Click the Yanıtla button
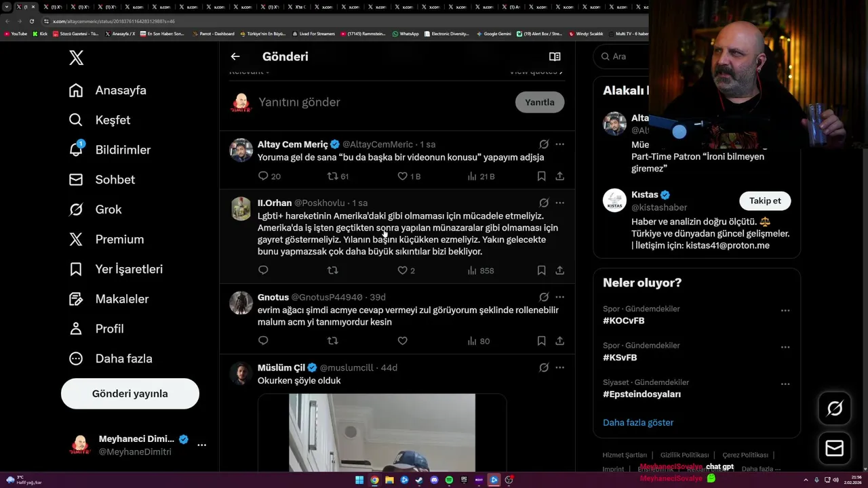This screenshot has height=488, width=868. tap(540, 102)
